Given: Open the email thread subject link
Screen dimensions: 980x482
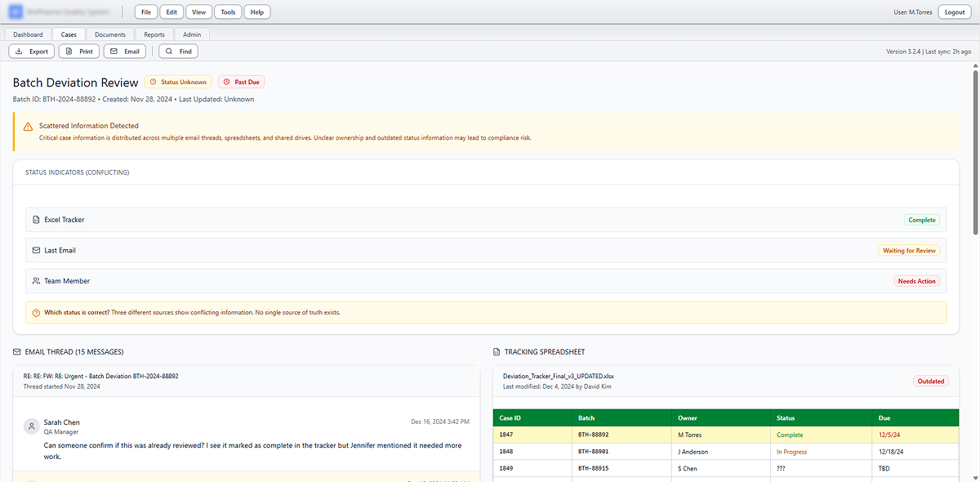Looking at the screenshot, I should tap(100, 377).
